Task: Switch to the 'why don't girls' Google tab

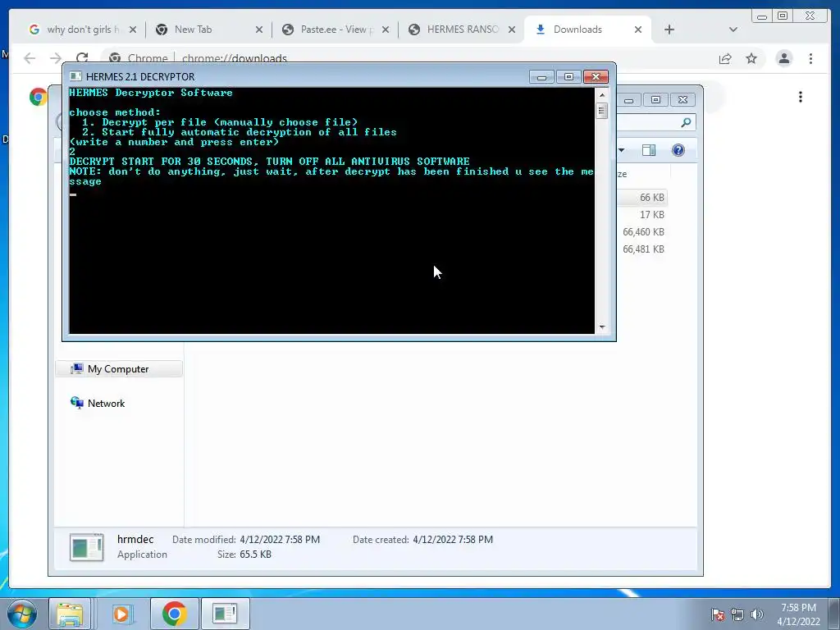Action: [x=78, y=30]
